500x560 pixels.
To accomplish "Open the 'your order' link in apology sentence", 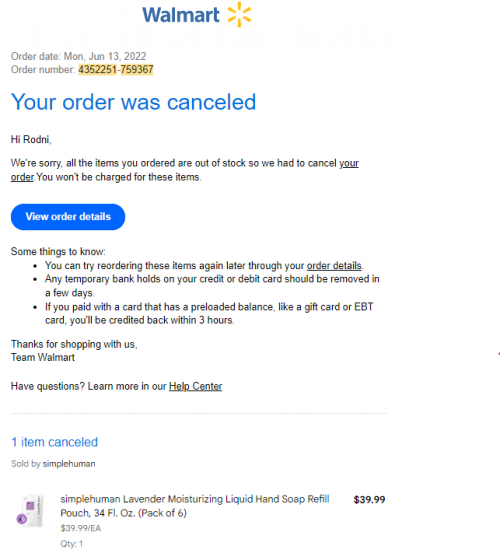I will coord(184,170).
